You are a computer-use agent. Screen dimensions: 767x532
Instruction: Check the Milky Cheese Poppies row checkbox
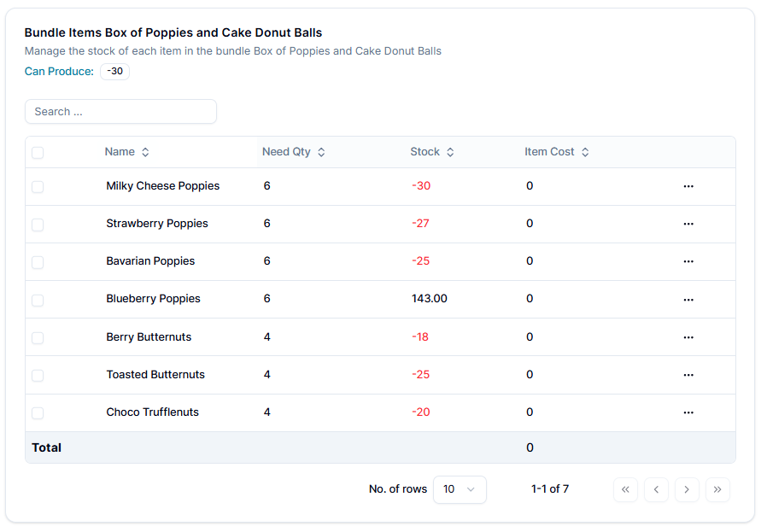click(38, 187)
